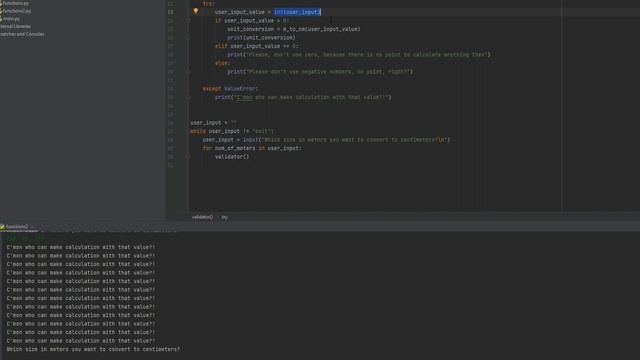Click validator() in the breadcrumb bar
The height and width of the screenshot is (360, 640).
(x=202, y=217)
